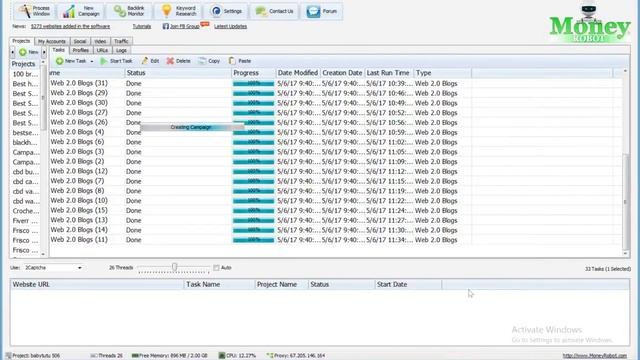
Task: Click the Delete red X button
Action: coord(178,61)
